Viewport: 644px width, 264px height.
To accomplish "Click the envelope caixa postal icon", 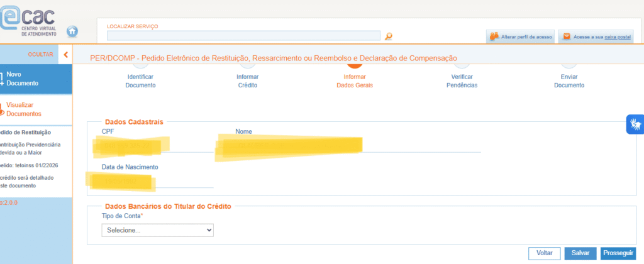I will click(x=567, y=36).
